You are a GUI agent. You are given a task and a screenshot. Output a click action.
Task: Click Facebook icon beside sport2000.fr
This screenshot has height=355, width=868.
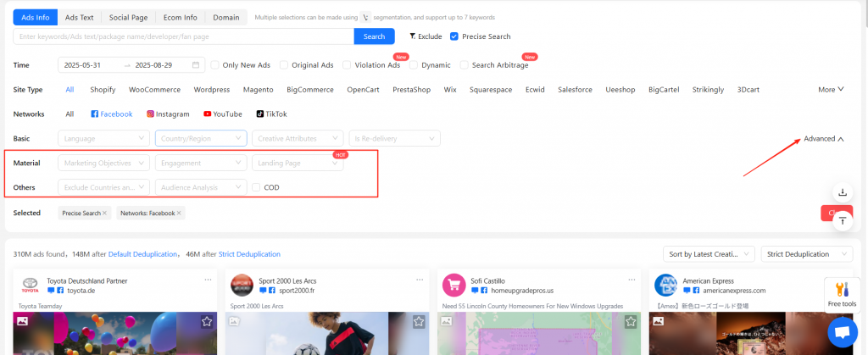(272, 291)
